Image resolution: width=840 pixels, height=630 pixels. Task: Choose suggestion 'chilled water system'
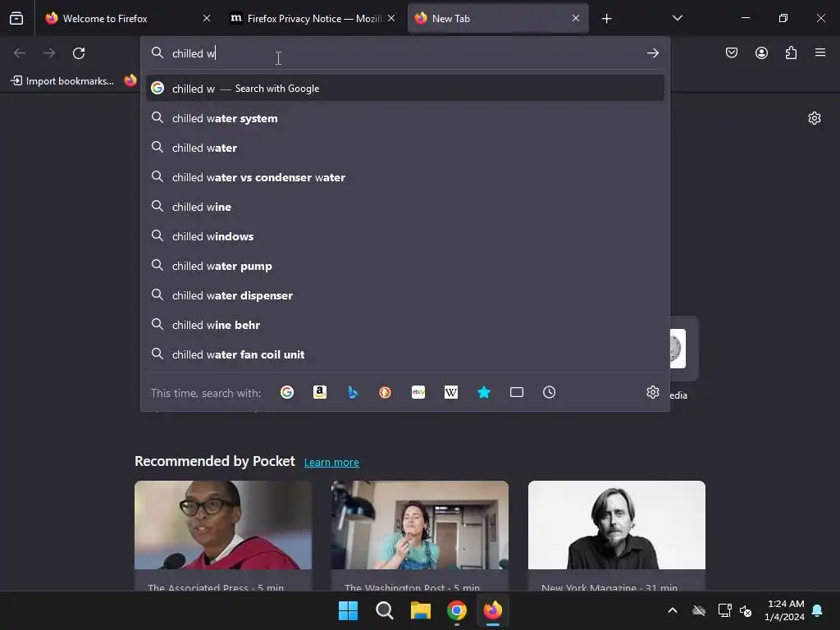click(x=405, y=118)
